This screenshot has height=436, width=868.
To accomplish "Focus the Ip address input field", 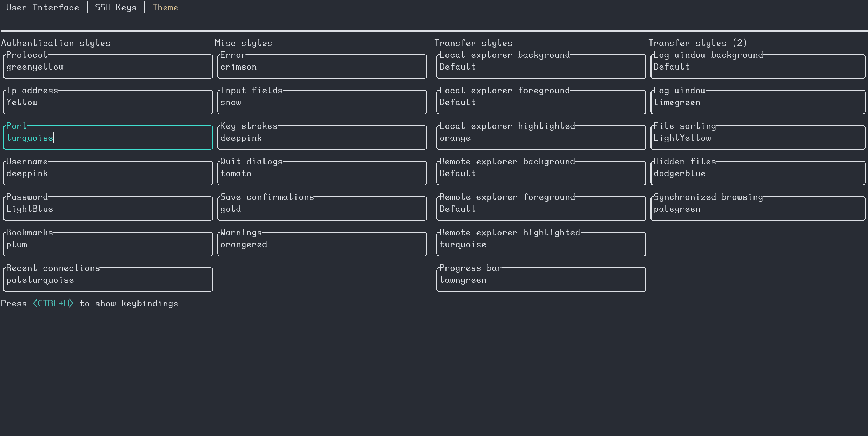I will [x=108, y=102].
